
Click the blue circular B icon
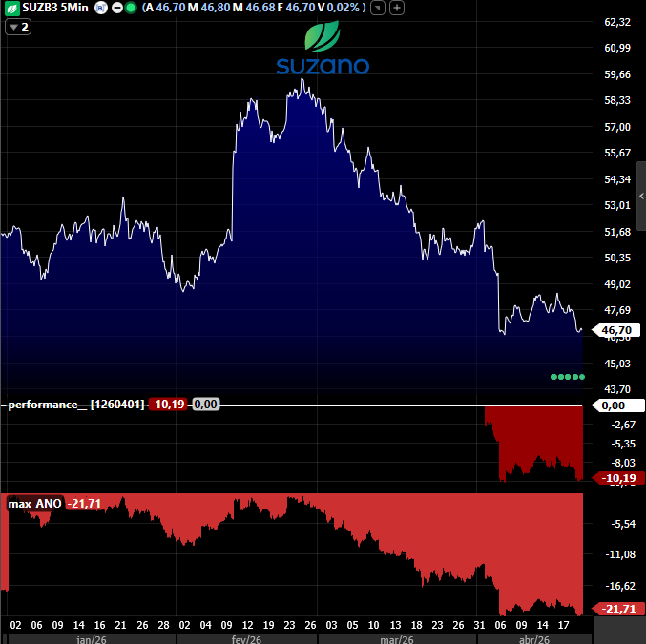click(x=100, y=8)
